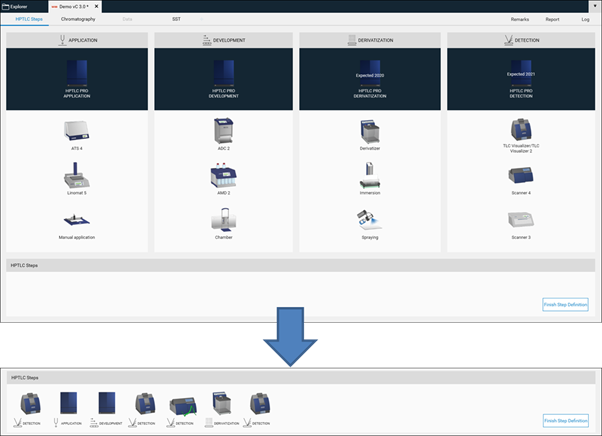
Task: Click the DERIVATIZATION column header
Action: [370, 40]
